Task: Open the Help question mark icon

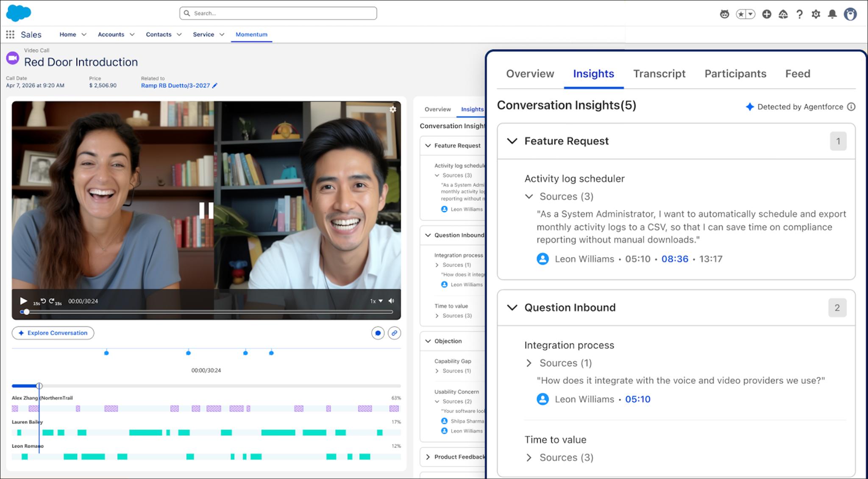Action: [x=799, y=14]
